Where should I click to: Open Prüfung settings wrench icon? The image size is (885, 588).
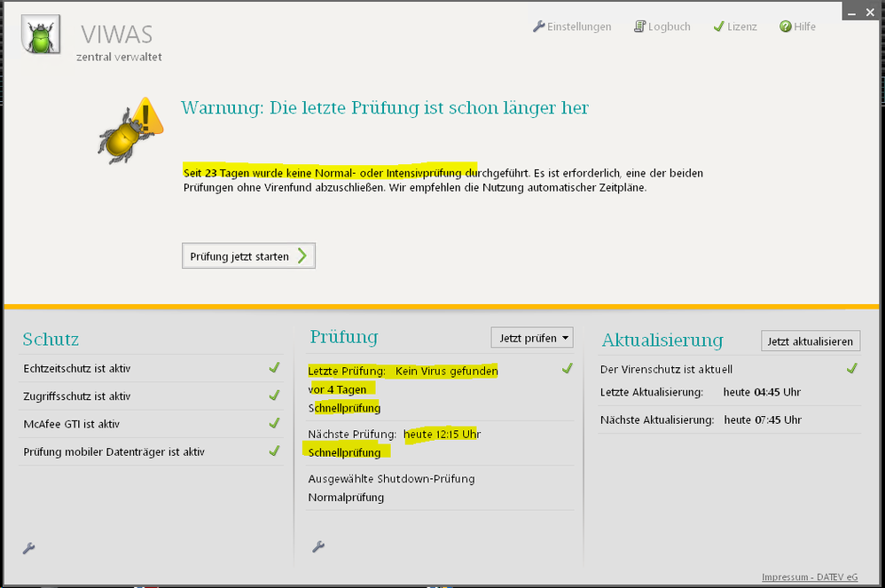pos(318,547)
